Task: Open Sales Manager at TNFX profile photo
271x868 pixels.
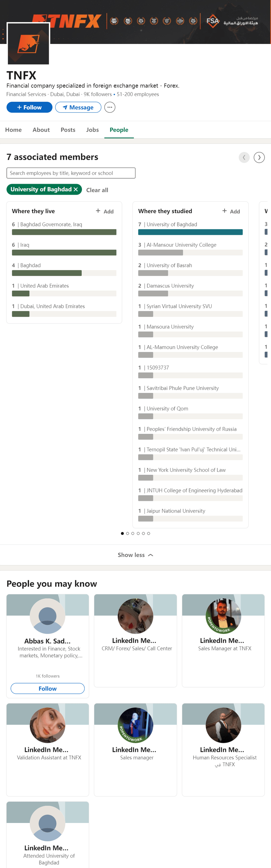Action: pyautogui.click(x=223, y=616)
